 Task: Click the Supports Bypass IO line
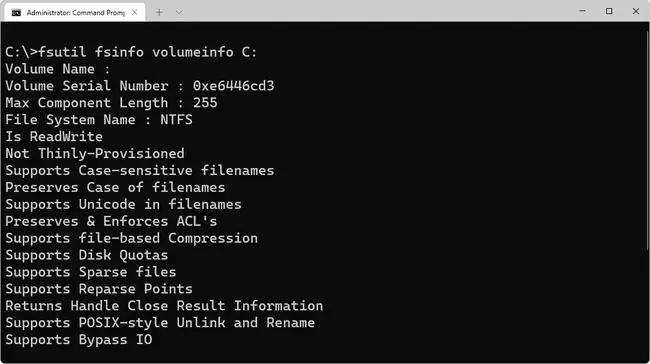pos(79,340)
